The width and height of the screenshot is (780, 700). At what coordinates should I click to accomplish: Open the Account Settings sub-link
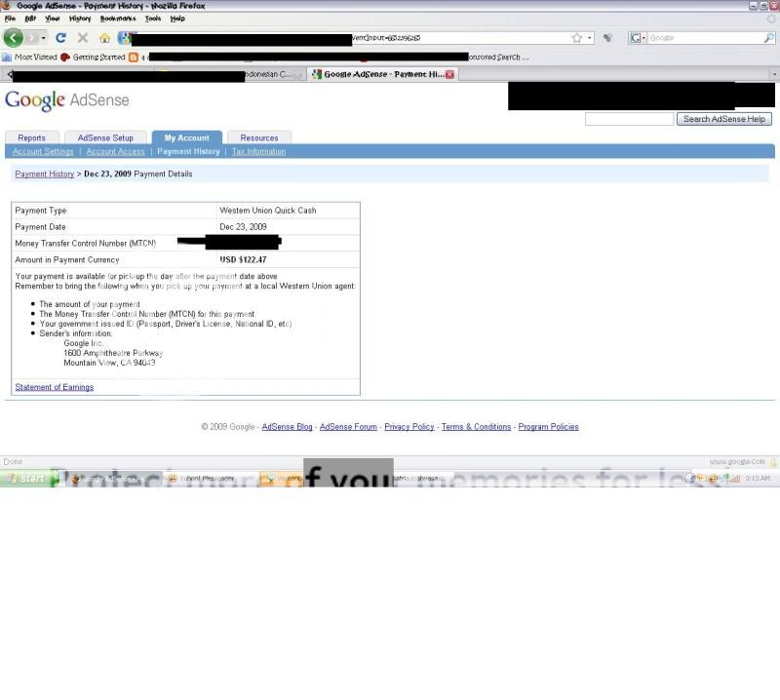(x=43, y=152)
